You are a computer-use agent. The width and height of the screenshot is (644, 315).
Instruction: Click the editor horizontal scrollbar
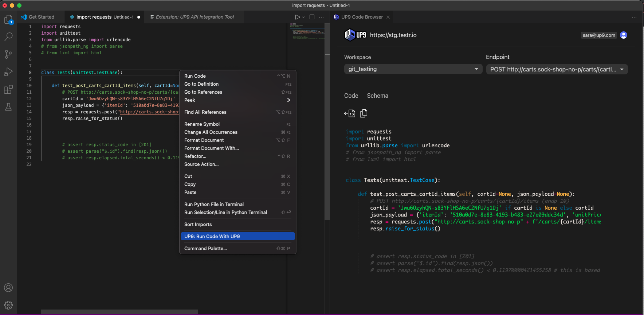pos(119,312)
